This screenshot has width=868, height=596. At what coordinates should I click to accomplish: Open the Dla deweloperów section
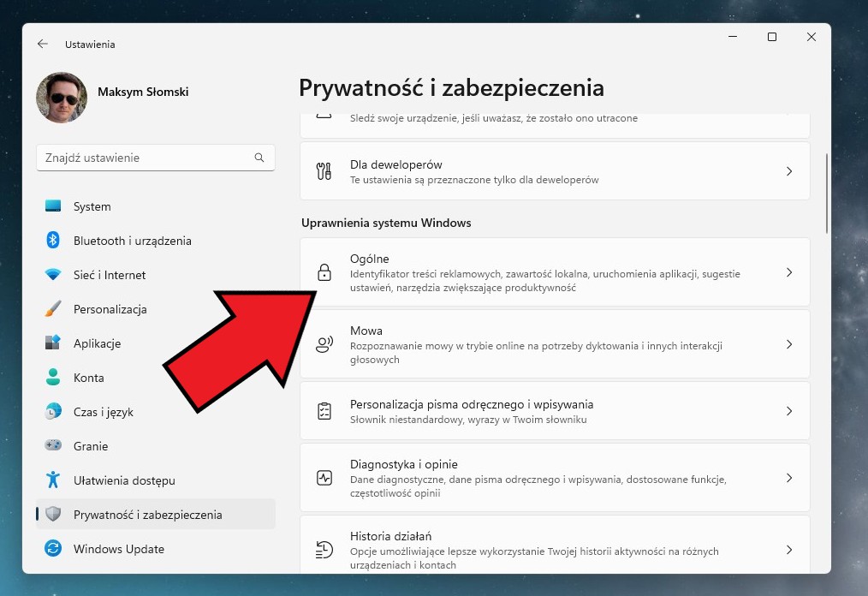point(554,170)
